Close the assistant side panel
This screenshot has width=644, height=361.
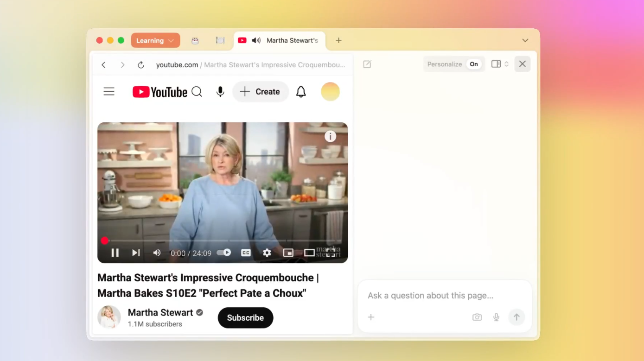523,64
